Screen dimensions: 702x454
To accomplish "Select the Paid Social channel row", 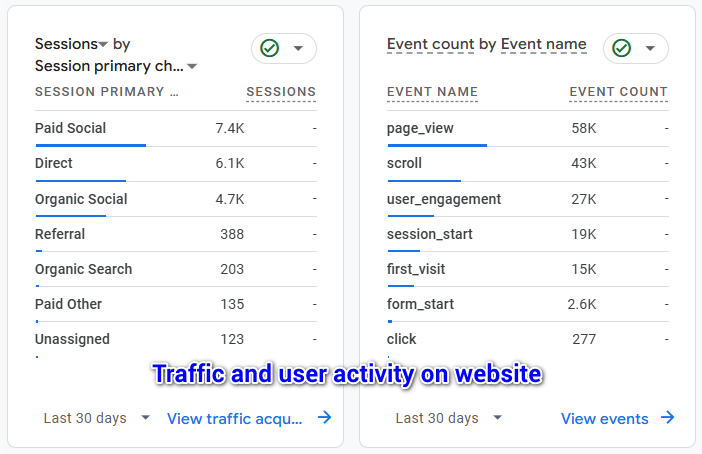I will (70, 128).
